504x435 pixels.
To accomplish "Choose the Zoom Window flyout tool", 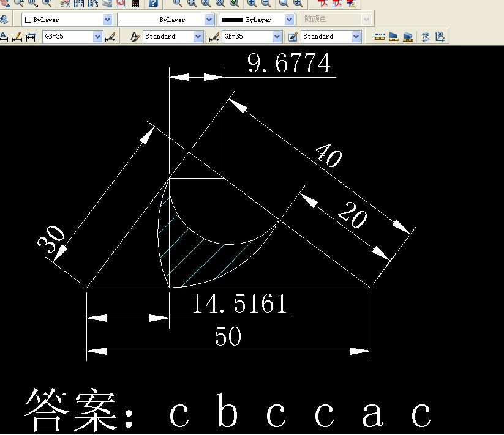I will tap(33, 3).
